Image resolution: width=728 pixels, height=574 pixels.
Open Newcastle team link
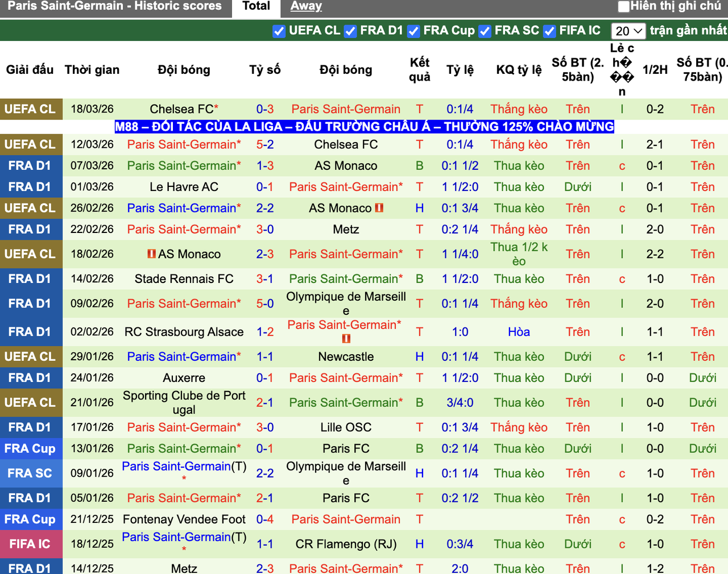point(346,357)
